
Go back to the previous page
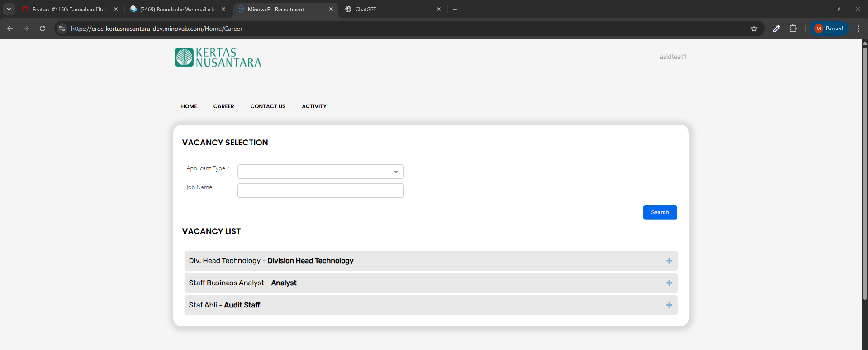[x=10, y=29]
